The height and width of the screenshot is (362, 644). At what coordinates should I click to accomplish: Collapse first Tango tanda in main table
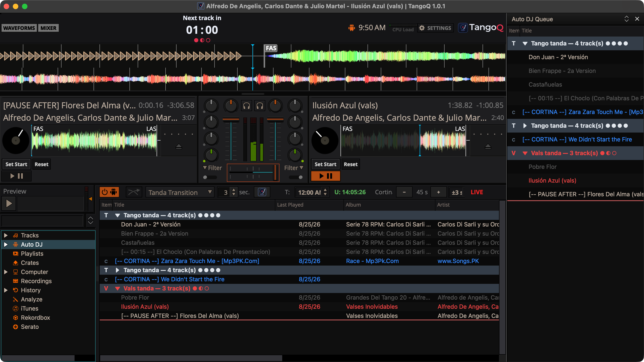[x=117, y=215]
